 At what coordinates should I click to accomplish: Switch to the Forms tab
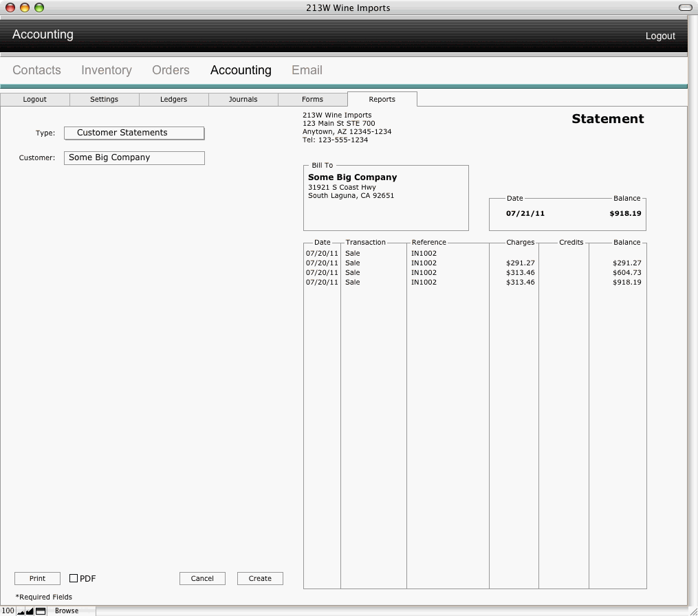click(x=312, y=99)
